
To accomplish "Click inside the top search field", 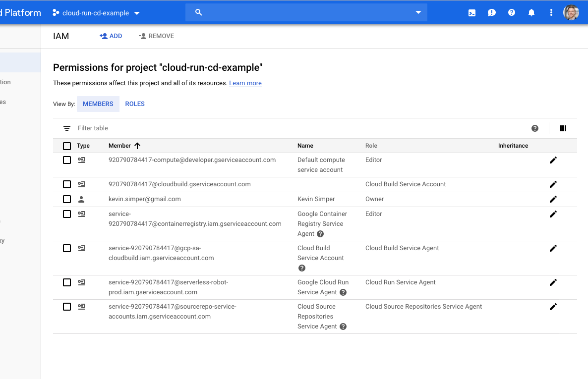I will pyautogui.click(x=307, y=12).
